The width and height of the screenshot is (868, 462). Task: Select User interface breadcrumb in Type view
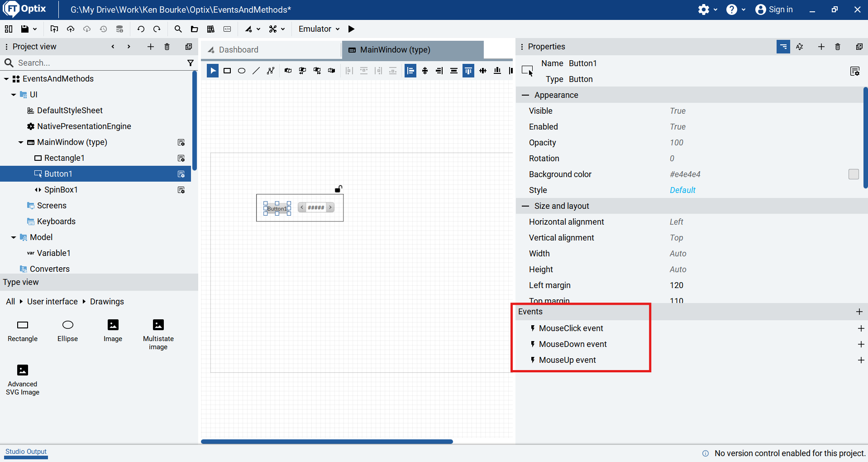(52, 302)
